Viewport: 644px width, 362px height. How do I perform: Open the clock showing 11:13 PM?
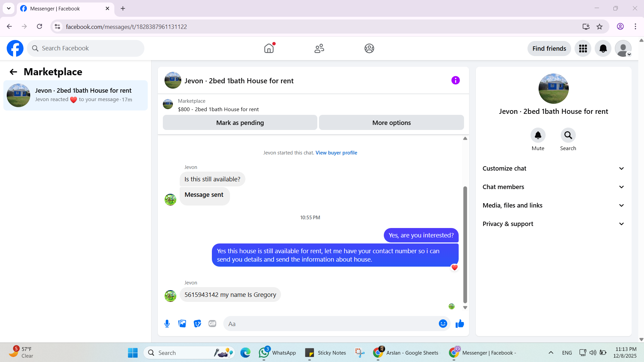(x=626, y=353)
